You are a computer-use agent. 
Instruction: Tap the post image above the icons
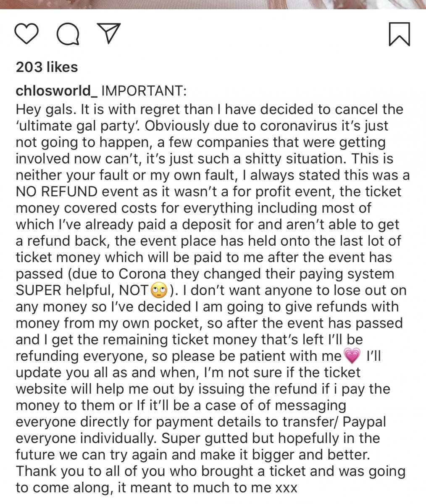coord(213,4)
